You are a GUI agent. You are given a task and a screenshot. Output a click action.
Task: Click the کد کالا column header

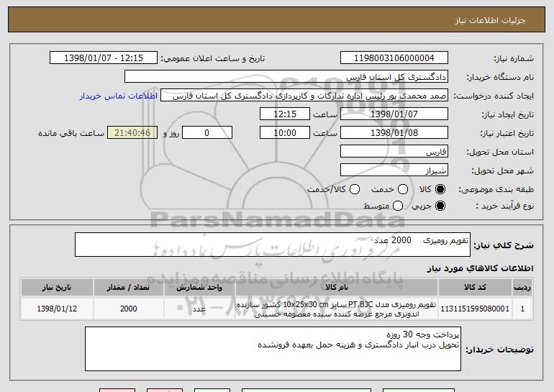(x=475, y=288)
